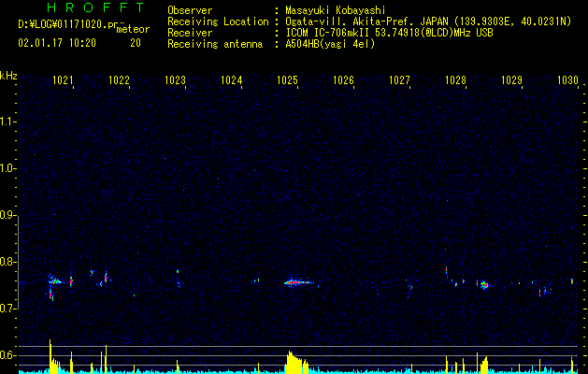Click time marker 1027
This screenshot has width=588, height=374.
(x=400, y=80)
